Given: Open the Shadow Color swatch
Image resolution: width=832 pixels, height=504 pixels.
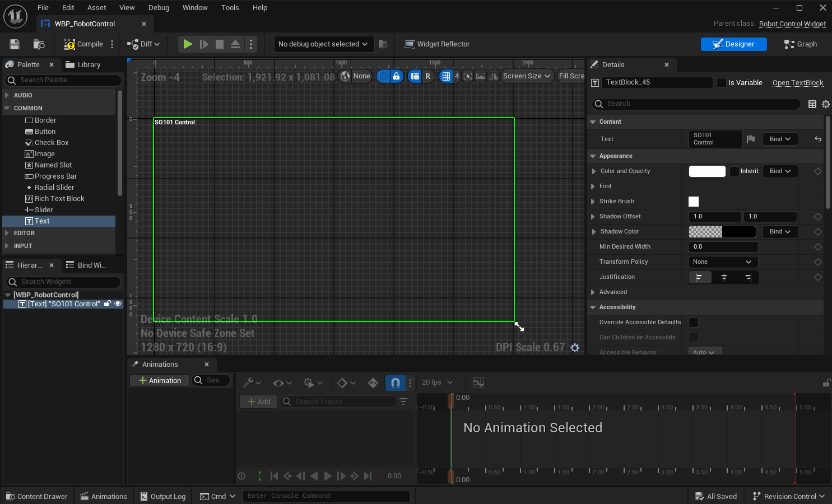Looking at the screenshot, I should tap(722, 232).
